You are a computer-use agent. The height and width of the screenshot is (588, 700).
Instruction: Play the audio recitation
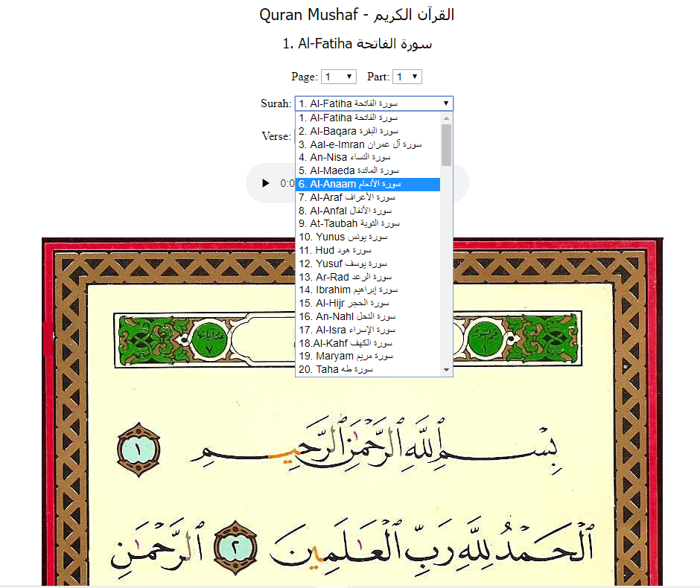(x=266, y=183)
